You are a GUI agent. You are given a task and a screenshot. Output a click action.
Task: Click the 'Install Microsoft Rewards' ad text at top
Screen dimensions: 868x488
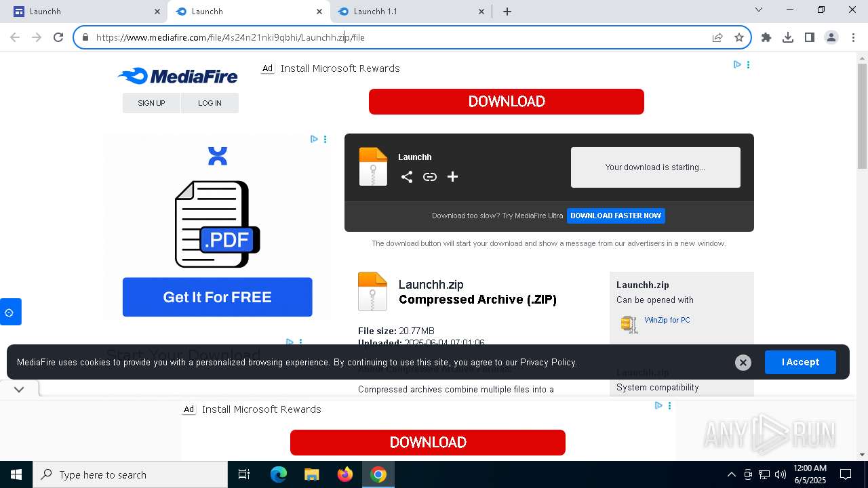340,68
